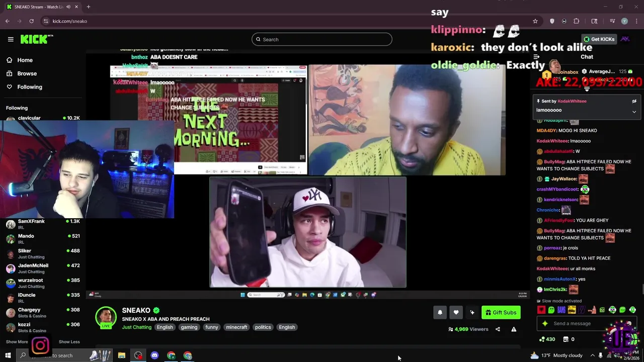Hide the pinned message eye icon
The image size is (644, 362).
pos(634,101)
